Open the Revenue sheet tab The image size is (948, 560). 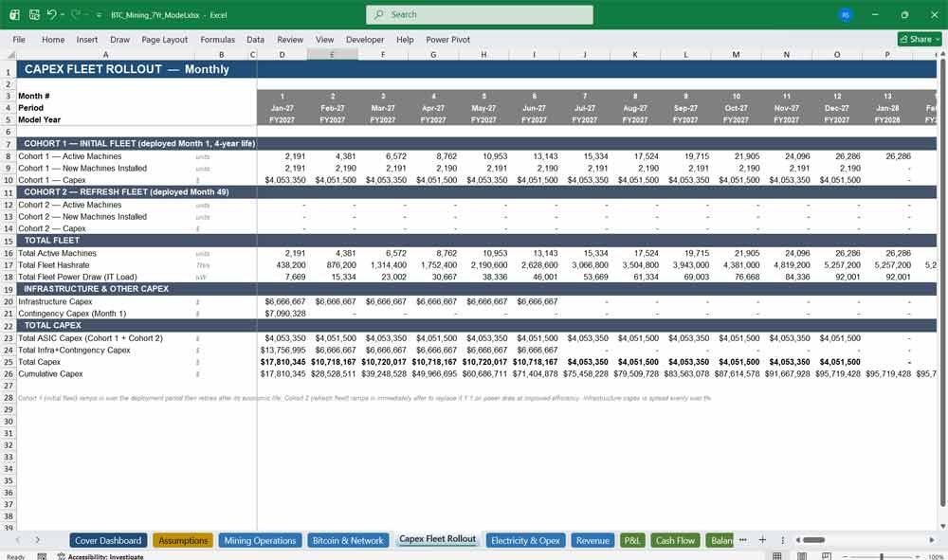click(592, 541)
